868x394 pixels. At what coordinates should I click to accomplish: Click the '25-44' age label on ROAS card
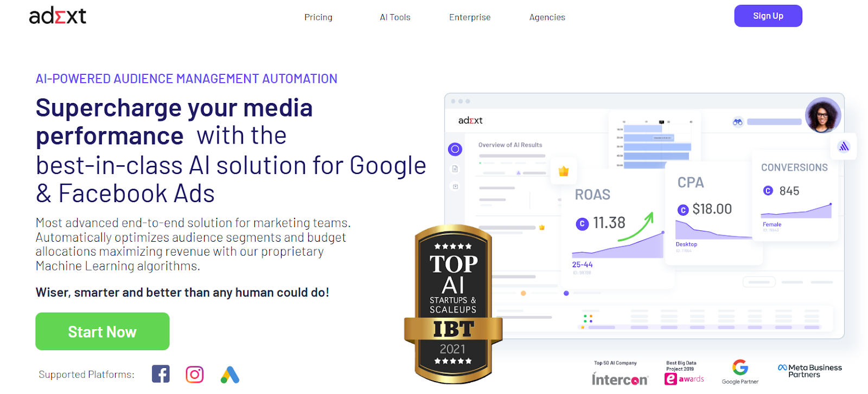pos(582,264)
